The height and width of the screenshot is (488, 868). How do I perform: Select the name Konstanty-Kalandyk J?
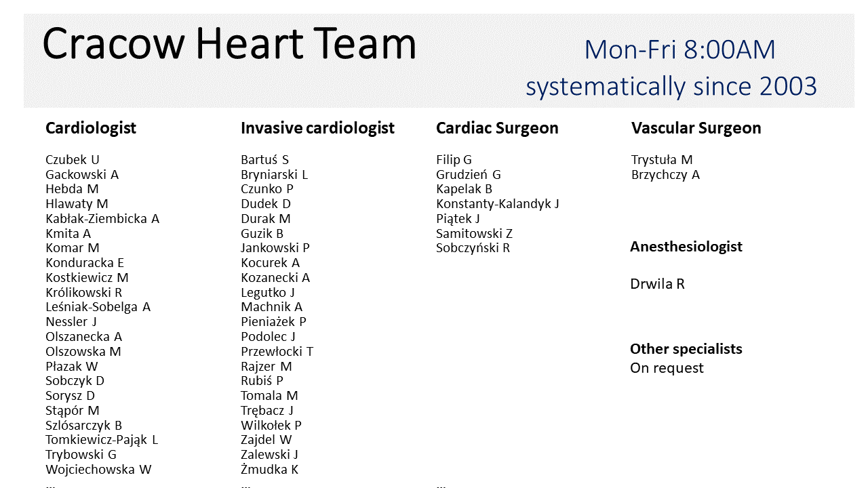(x=497, y=204)
